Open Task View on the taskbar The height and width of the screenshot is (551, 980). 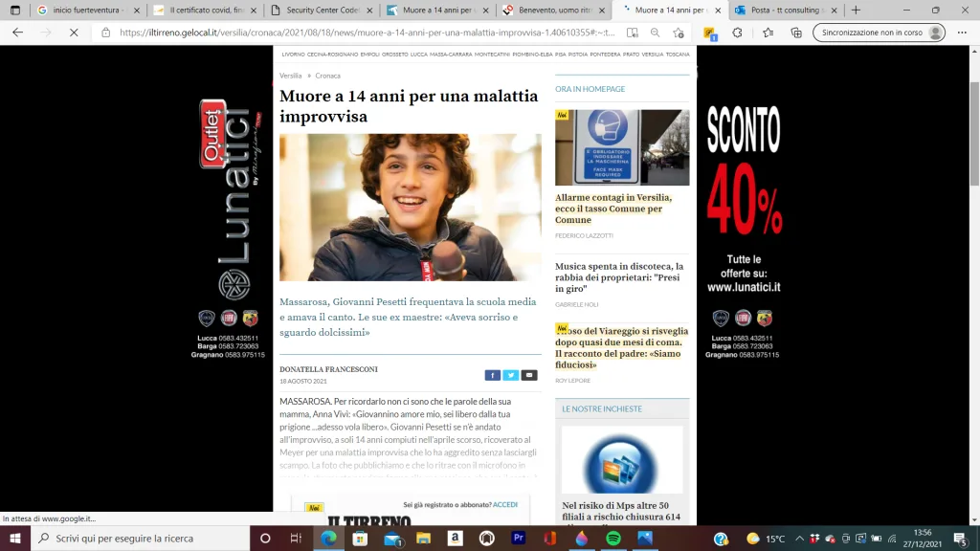click(297, 538)
